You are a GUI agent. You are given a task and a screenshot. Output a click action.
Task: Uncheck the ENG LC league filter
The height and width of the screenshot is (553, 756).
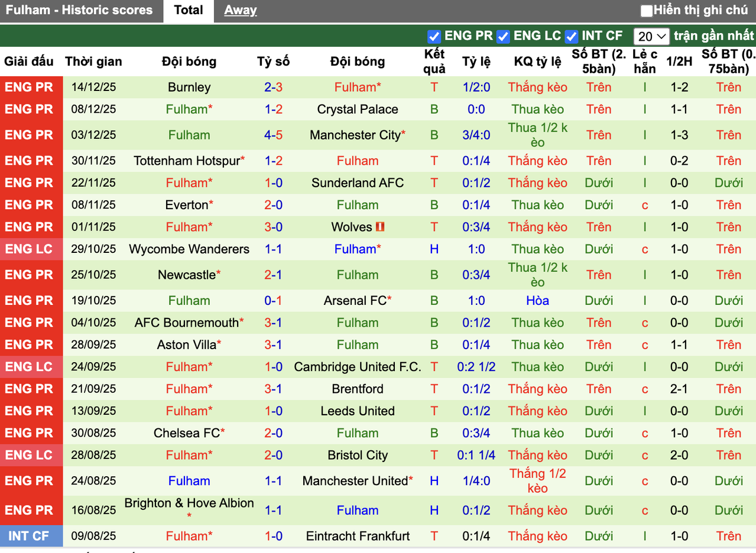pyautogui.click(x=503, y=37)
